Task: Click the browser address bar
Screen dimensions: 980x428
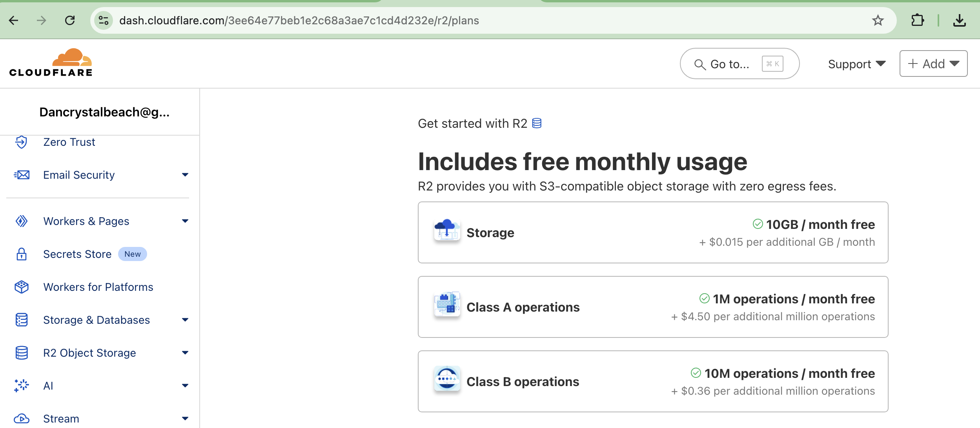Action: click(x=298, y=20)
